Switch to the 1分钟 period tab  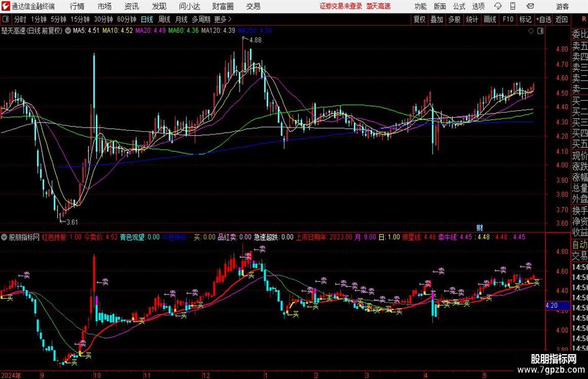pos(39,19)
